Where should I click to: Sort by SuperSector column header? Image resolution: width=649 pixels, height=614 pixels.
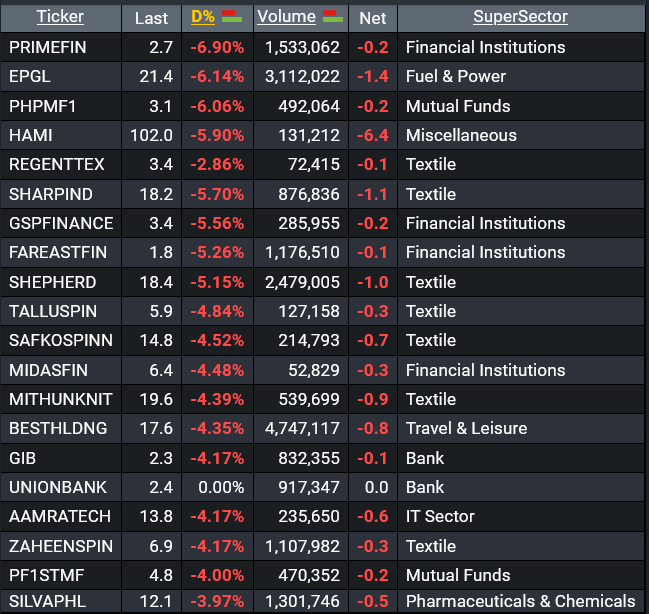tap(520, 17)
